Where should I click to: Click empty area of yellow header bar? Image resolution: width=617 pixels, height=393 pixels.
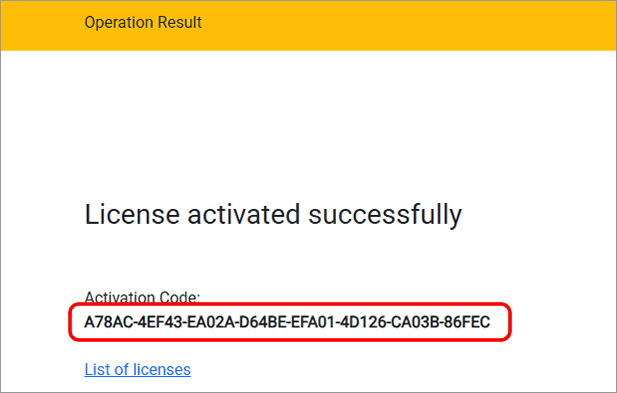[393, 25]
